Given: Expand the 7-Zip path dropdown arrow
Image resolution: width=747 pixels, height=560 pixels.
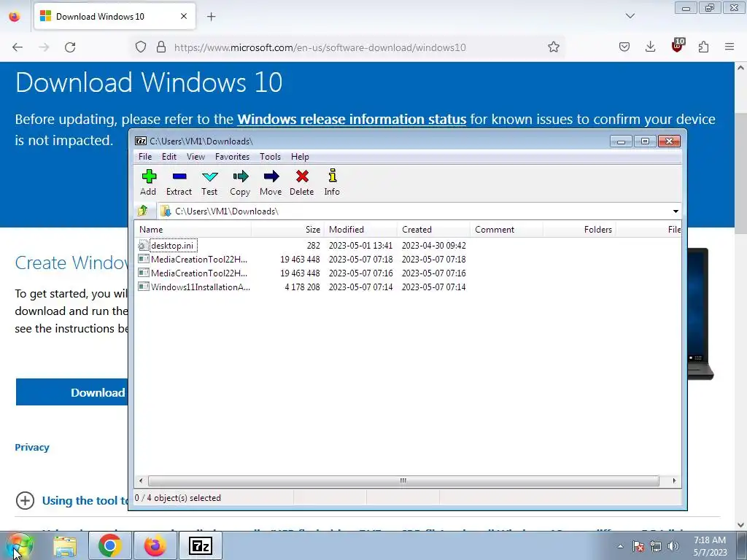Looking at the screenshot, I should [676, 211].
